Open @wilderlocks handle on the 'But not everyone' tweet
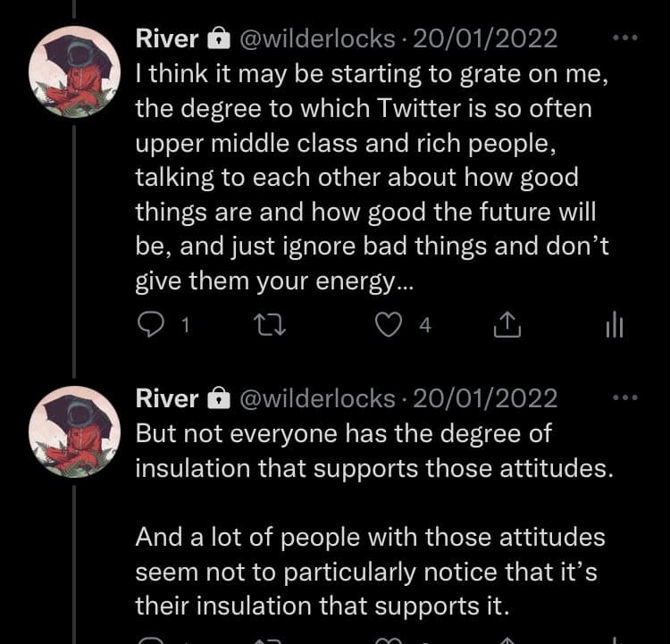 315,398
